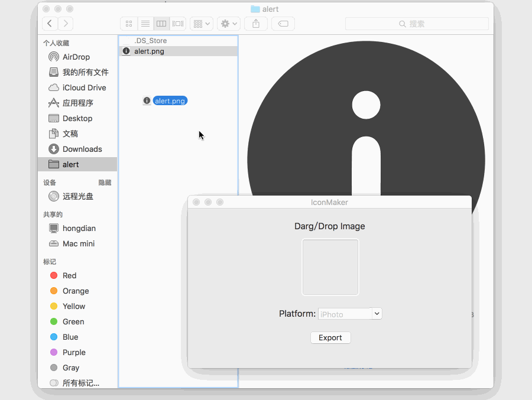Open Downloads in the sidebar
The image size is (532, 400).
pos(77,149)
